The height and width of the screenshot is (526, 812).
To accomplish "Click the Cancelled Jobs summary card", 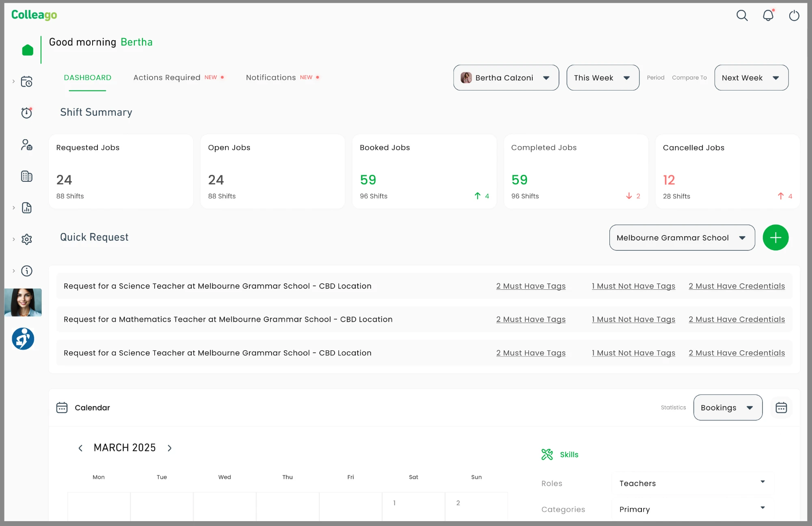I will tap(728, 172).
